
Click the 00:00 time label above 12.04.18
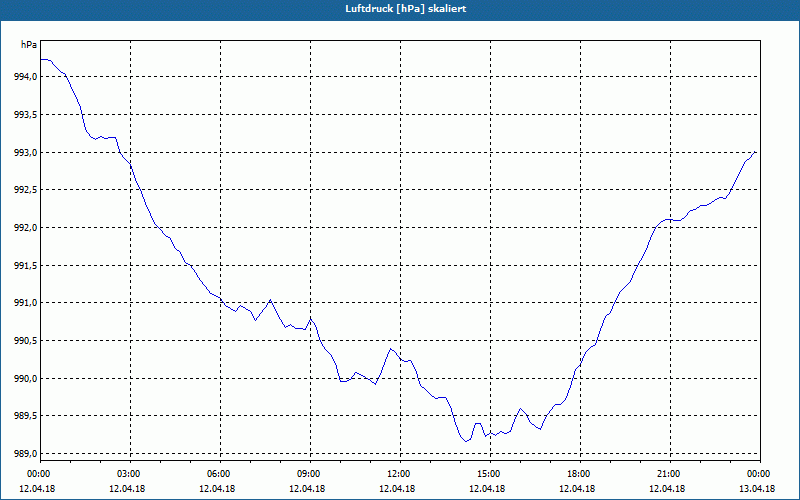pos(40,474)
